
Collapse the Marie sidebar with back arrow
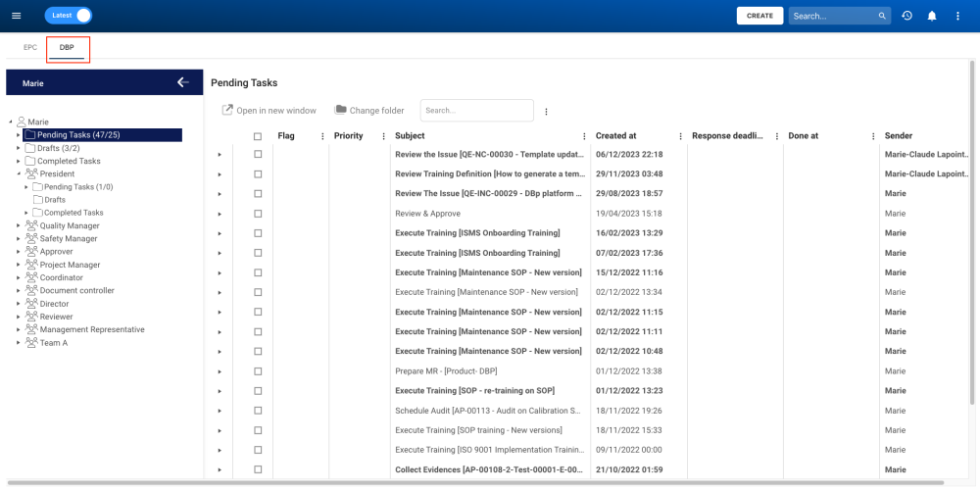[x=182, y=82]
